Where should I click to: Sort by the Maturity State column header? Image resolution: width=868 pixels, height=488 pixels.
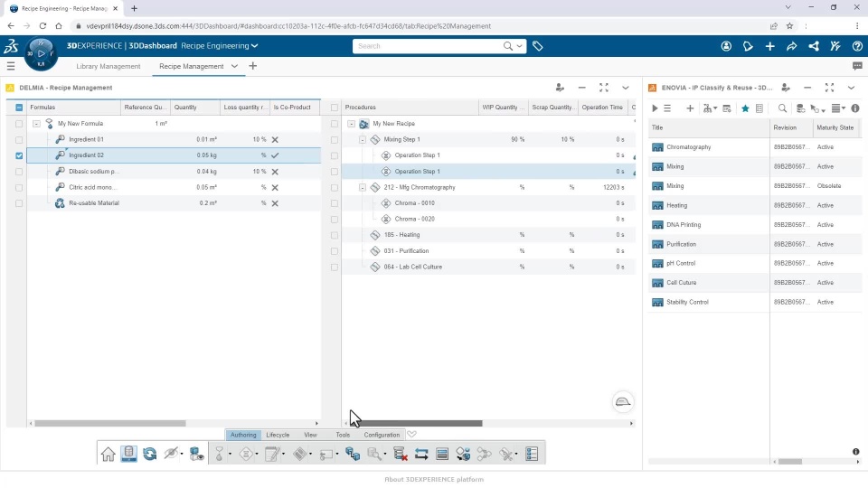[835, 127]
